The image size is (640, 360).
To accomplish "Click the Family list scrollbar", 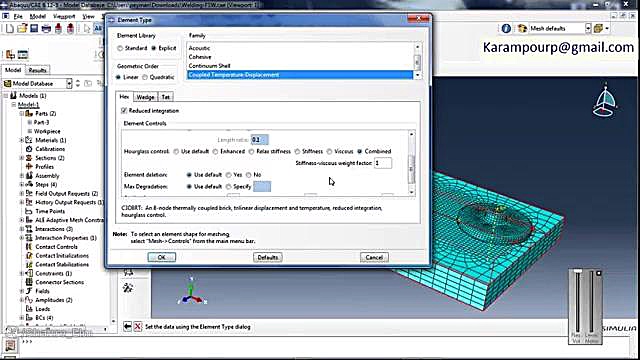I will 417,61.
